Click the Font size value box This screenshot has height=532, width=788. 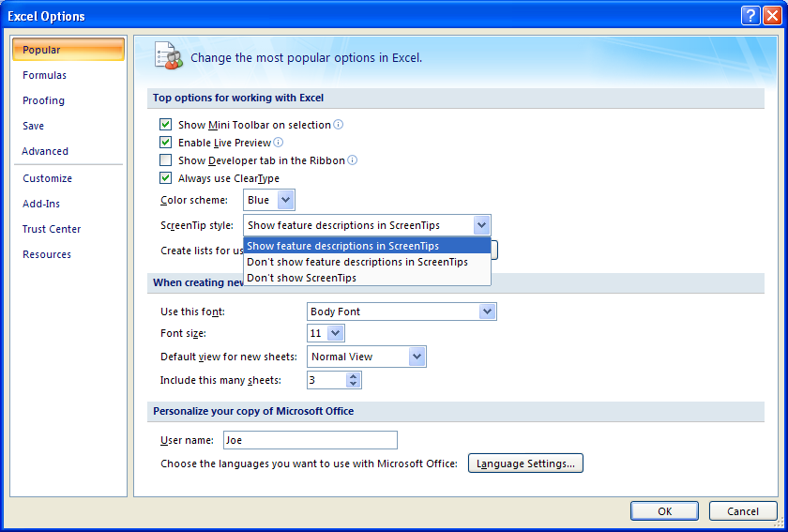[318, 333]
